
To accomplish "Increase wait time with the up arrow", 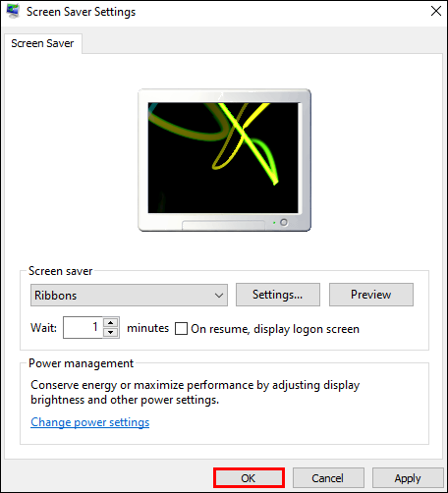I will [x=111, y=322].
